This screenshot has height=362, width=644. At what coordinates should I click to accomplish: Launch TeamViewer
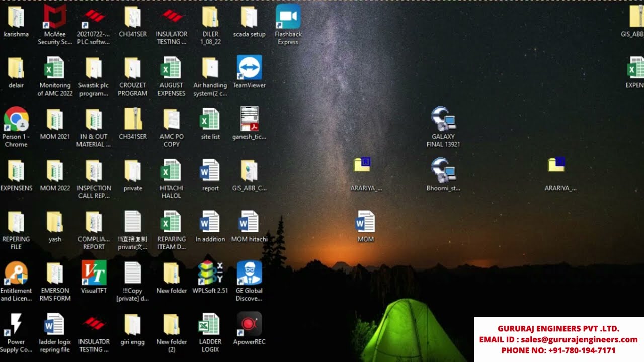point(249,72)
